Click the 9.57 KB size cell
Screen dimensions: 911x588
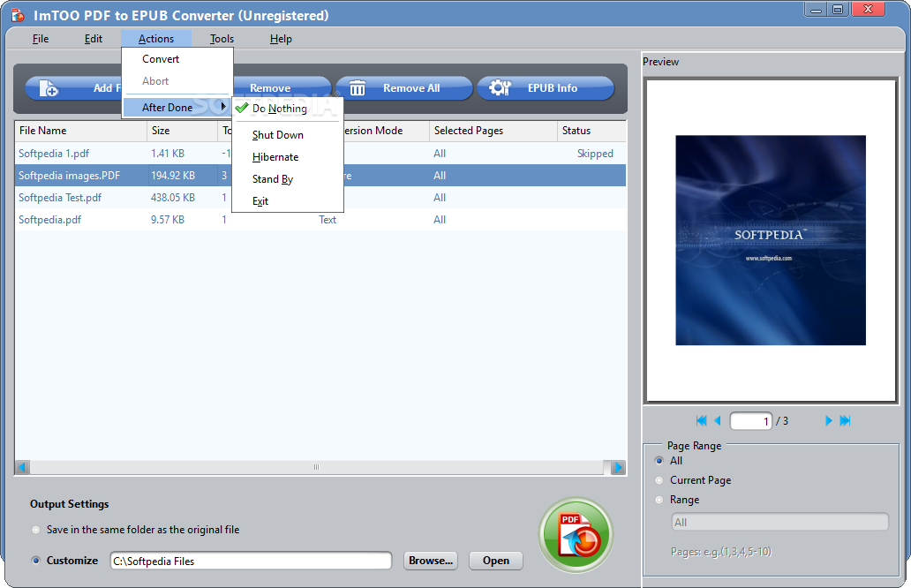tap(168, 220)
